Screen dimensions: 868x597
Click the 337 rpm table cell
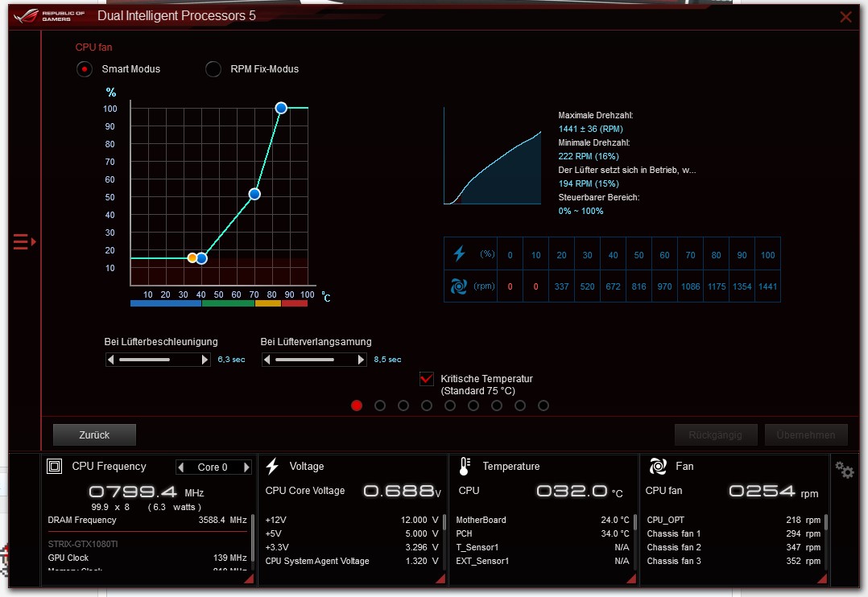(561, 286)
